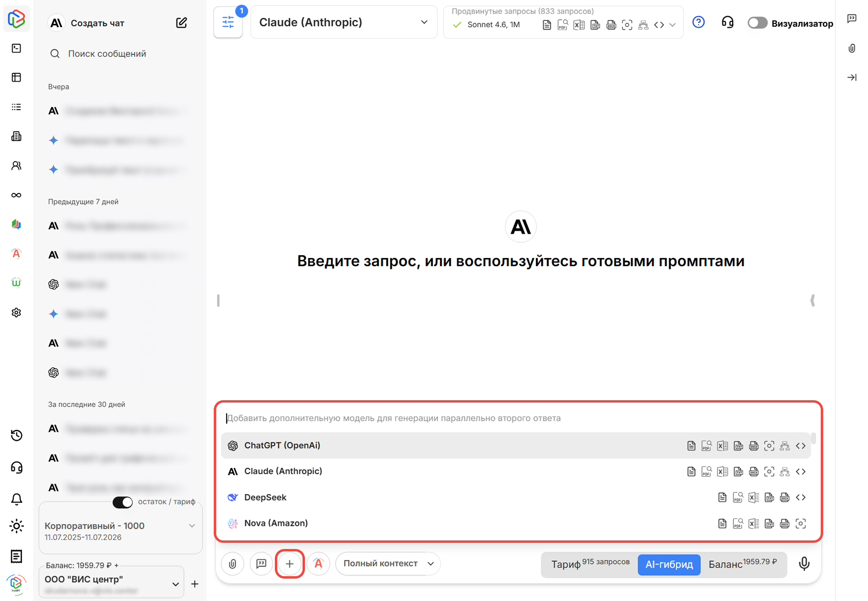Choose Nova (Amazon) from the model list
The width and height of the screenshot is (868, 601).
pyautogui.click(x=276, y=523)
